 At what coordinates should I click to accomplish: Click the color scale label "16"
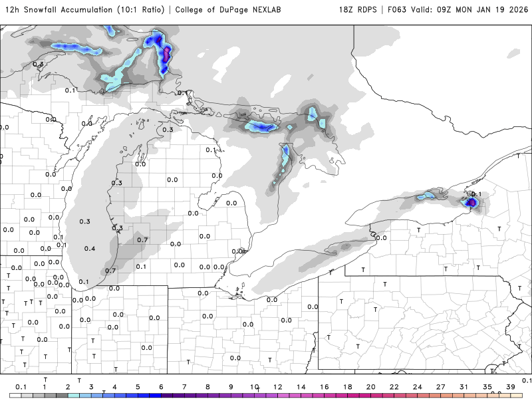pos(325,387)
